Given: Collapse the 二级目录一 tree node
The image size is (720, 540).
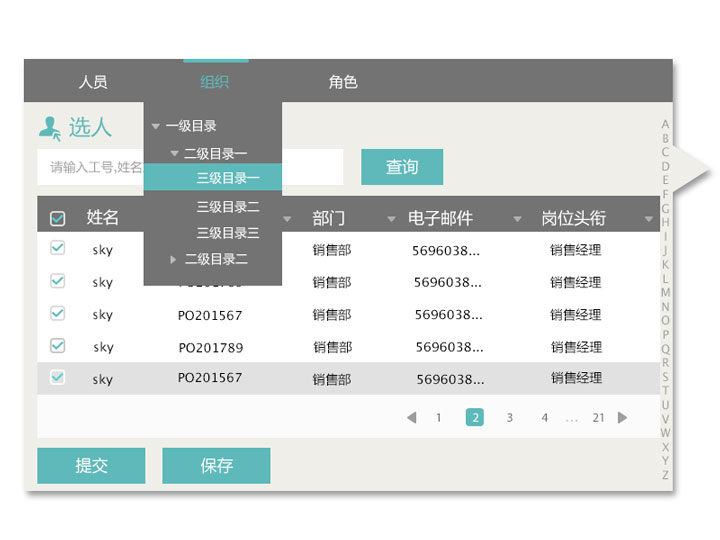Looking at the screenshot, I should coord(174,153).
